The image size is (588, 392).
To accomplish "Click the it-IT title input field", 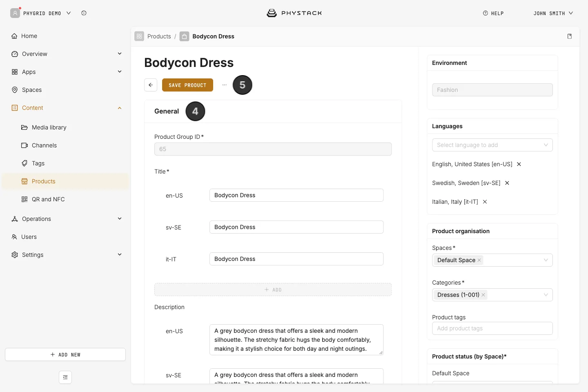I will pos(296,259).
